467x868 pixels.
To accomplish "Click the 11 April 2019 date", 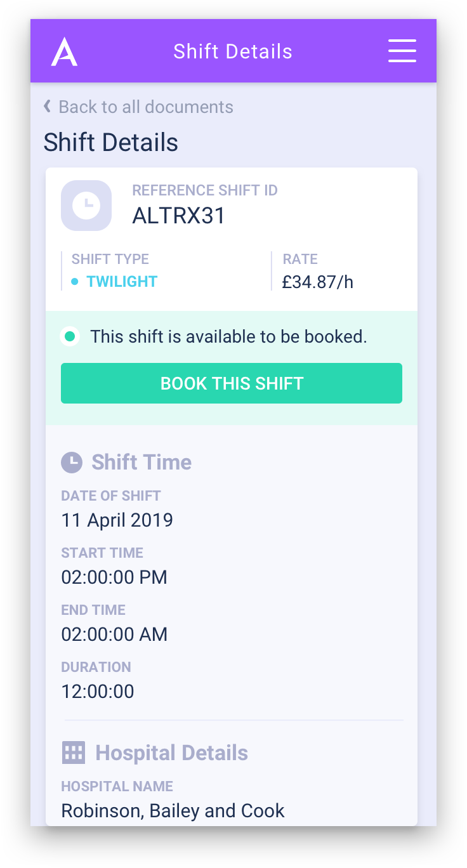I will pyautogui.click(x=117, y=520).
